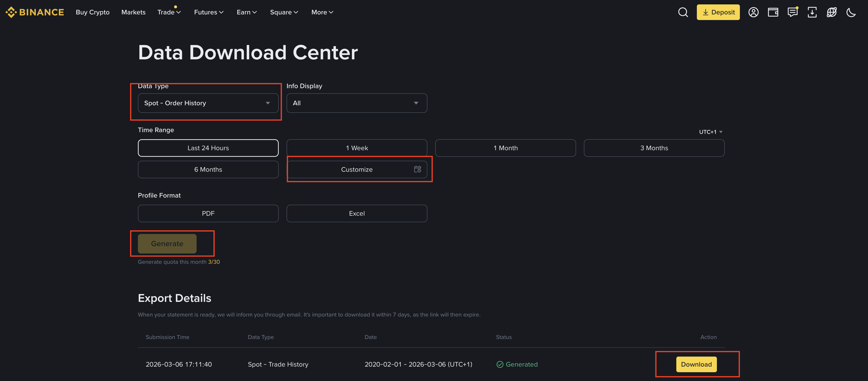
Task: Open the chat messages icon
Action: click(792, 12)
